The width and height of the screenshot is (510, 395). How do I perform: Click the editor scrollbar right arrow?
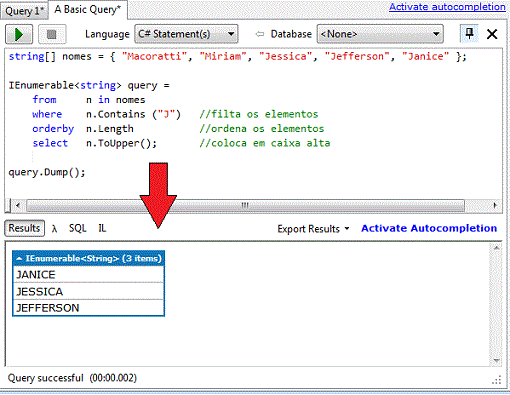click(x=495, y=205)
